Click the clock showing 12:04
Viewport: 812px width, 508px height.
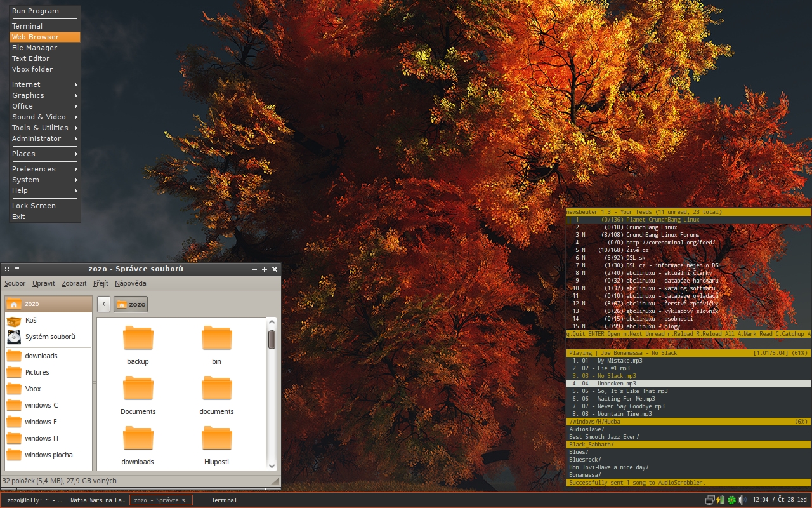coord(779,500)
